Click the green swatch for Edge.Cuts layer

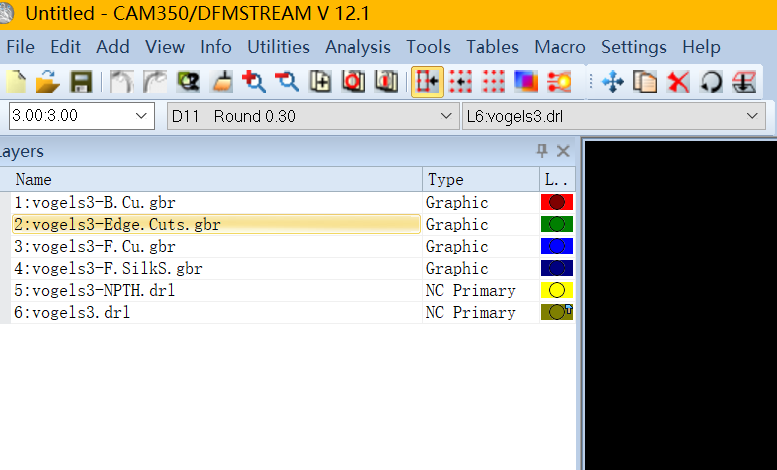tap(557, 224)
